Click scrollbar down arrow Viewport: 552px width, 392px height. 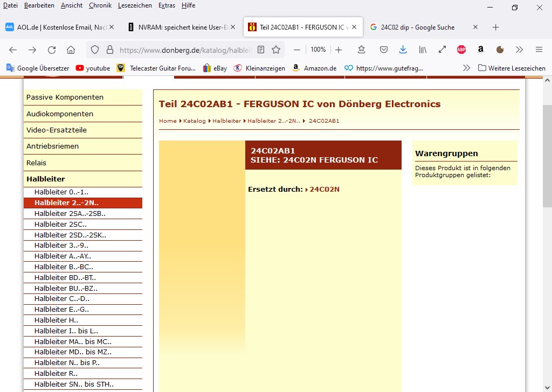point(547,388)
